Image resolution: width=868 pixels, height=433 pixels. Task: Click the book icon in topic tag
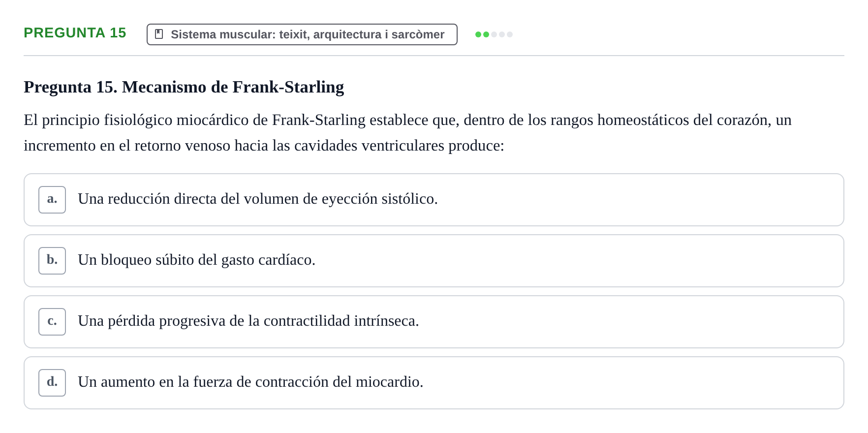pyautogui.click(x=159, y=34)
